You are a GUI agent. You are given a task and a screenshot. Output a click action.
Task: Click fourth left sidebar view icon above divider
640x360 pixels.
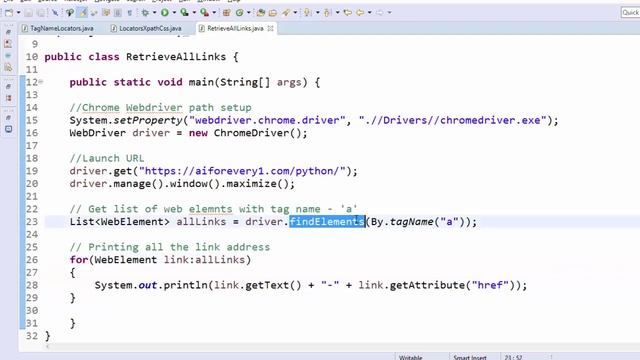point(8,68)
